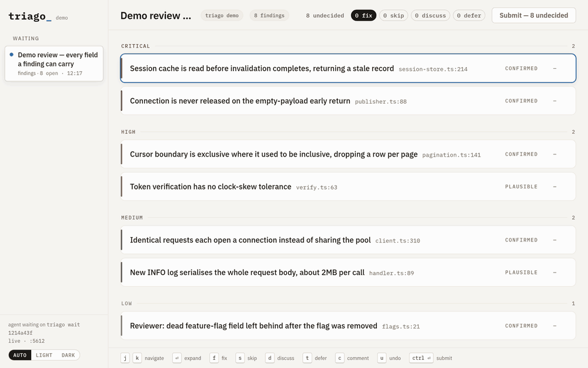This screenshot has height=368, width=588.
Task: Open decision dash on publisher.ts:88 row
Action: 554,101
